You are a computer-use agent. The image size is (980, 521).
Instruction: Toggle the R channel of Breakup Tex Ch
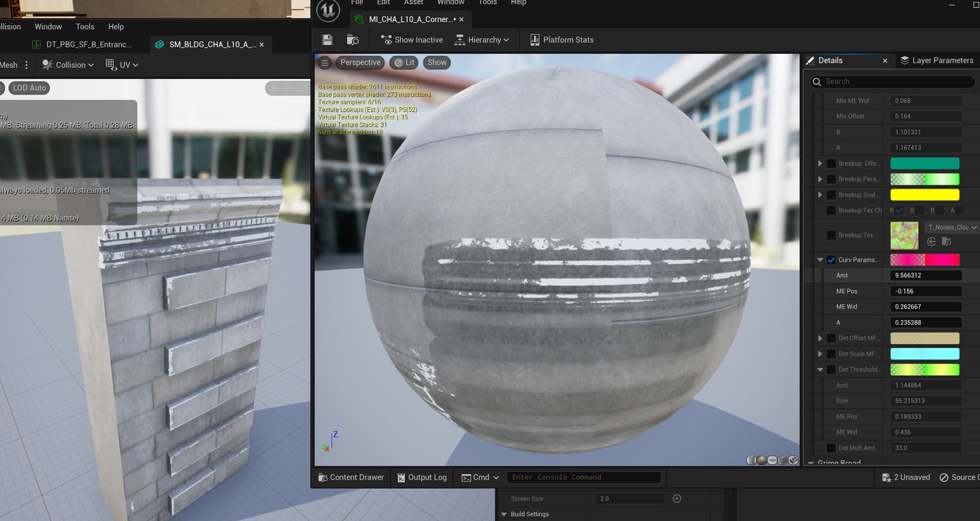point(899,210)
